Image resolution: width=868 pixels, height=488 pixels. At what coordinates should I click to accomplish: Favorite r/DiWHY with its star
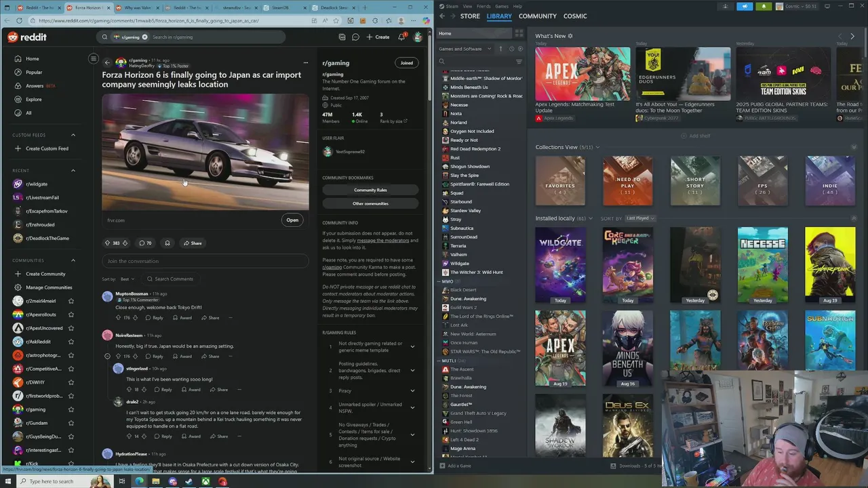tap(71, 382)
